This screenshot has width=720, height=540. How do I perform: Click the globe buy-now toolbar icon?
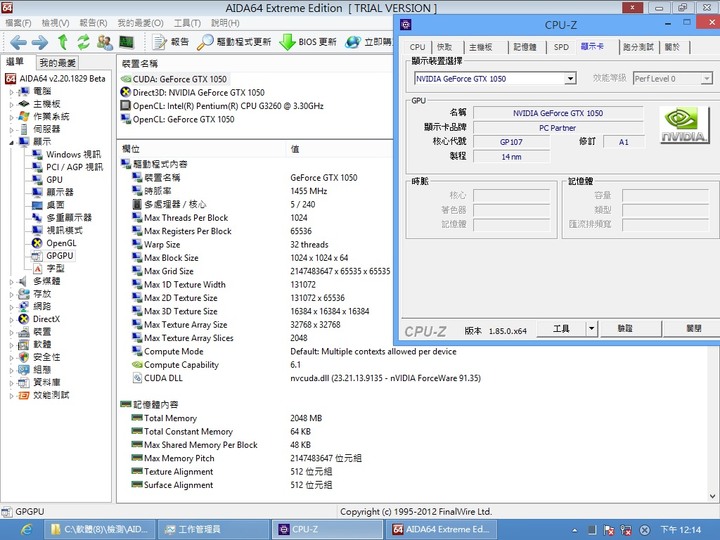(x=353, y=42)
